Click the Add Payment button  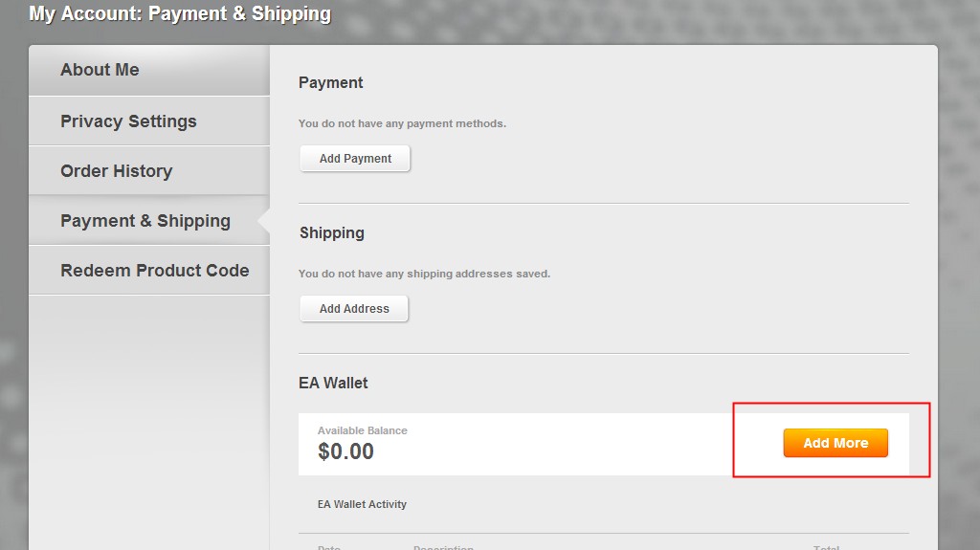tap(355, 159)
